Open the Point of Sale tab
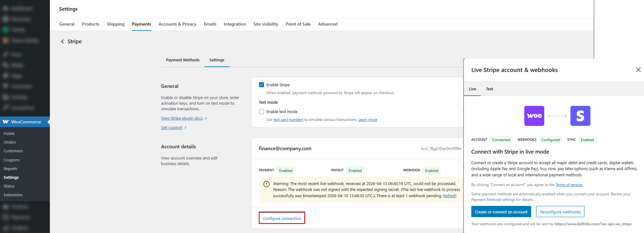The height and width of the screenshot is (233, 644). pyautogui.click(x=298, y=24)
